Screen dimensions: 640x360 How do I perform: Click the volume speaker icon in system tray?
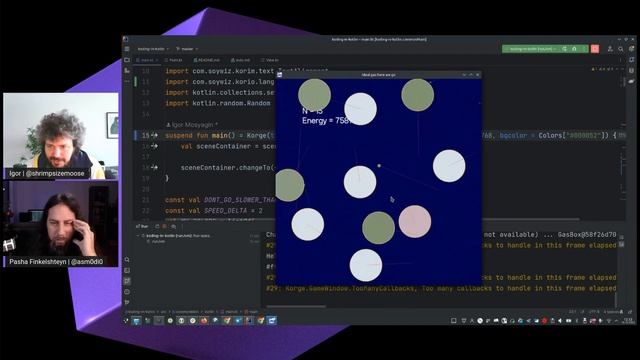click(x=560, y=321)
